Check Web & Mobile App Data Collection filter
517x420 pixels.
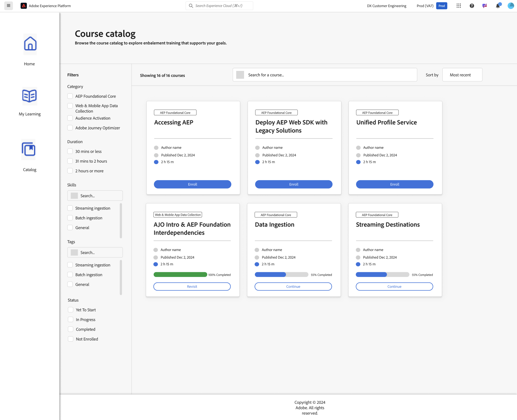click(x=70, y=106)
